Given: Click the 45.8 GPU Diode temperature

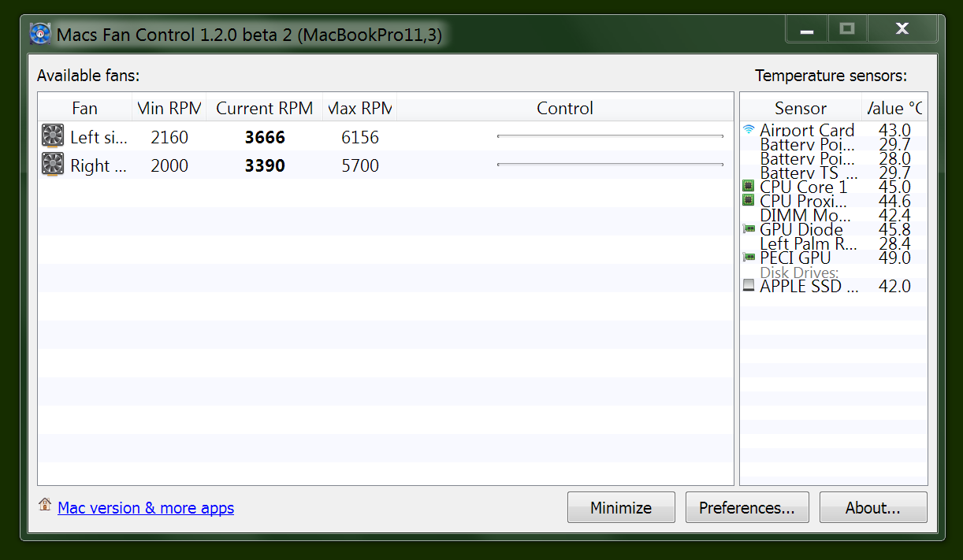Looking at the screenshot, I should click(894, 229).
